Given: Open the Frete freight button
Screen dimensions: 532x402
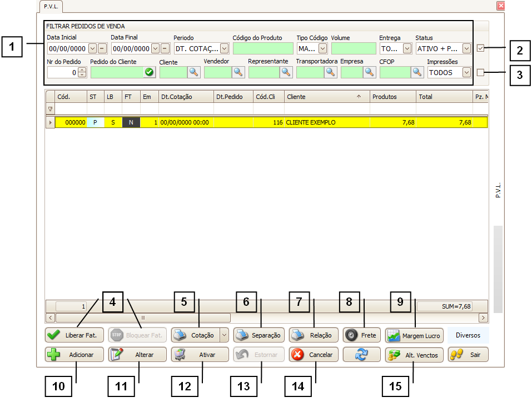Looking at the screenshot, I should tap(361, 335).
